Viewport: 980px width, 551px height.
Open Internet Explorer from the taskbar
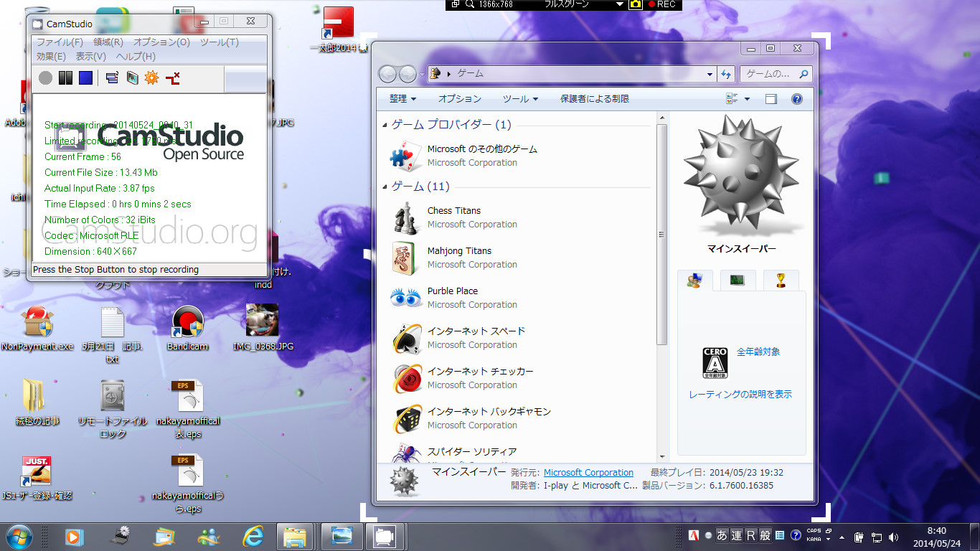point(253,537)
